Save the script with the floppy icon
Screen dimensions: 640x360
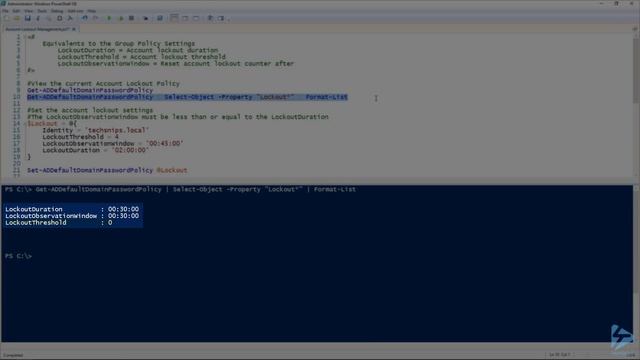coord(27,18)
